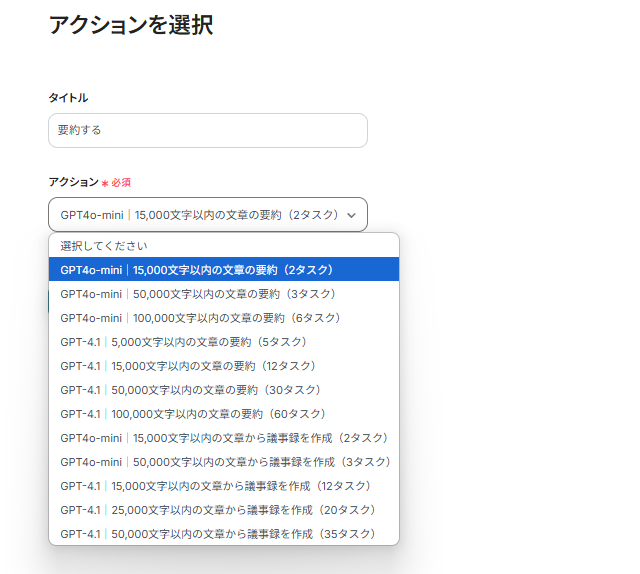Select GPT-4.1 50,000文字以内の文章の要約（30タスク）
This screenshot has height=574, width=640.
224,390
